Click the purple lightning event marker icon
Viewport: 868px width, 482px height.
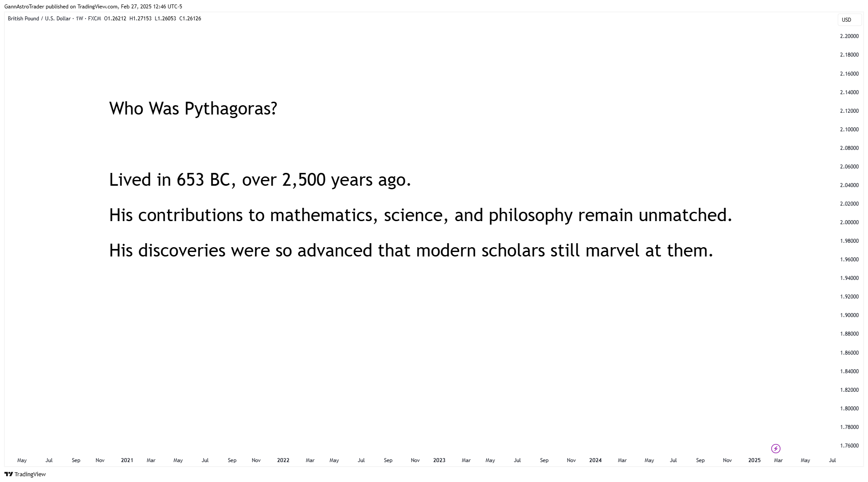(x=776, y=448)
